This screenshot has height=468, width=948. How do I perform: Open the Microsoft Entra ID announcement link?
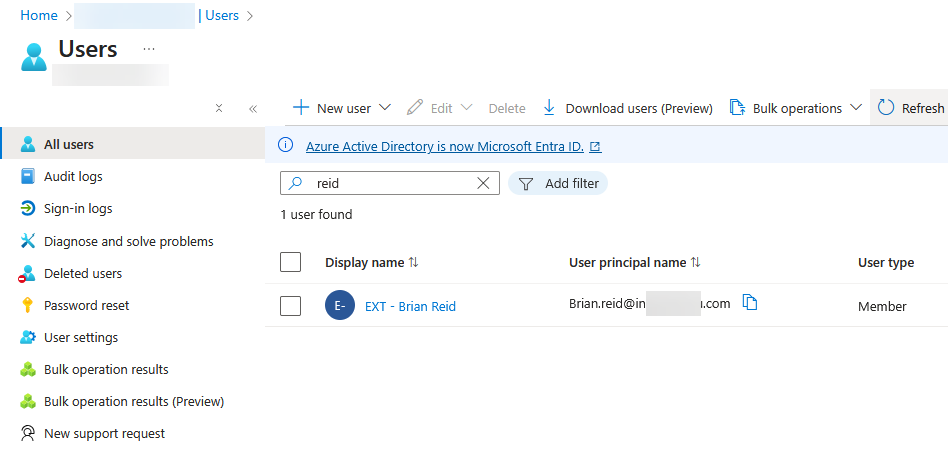445,146
